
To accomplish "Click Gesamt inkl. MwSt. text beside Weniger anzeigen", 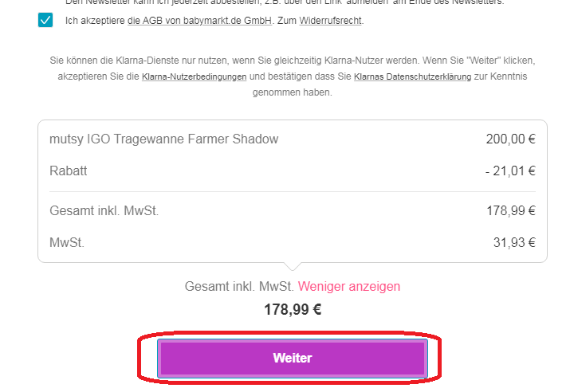I will coord(239,286).
